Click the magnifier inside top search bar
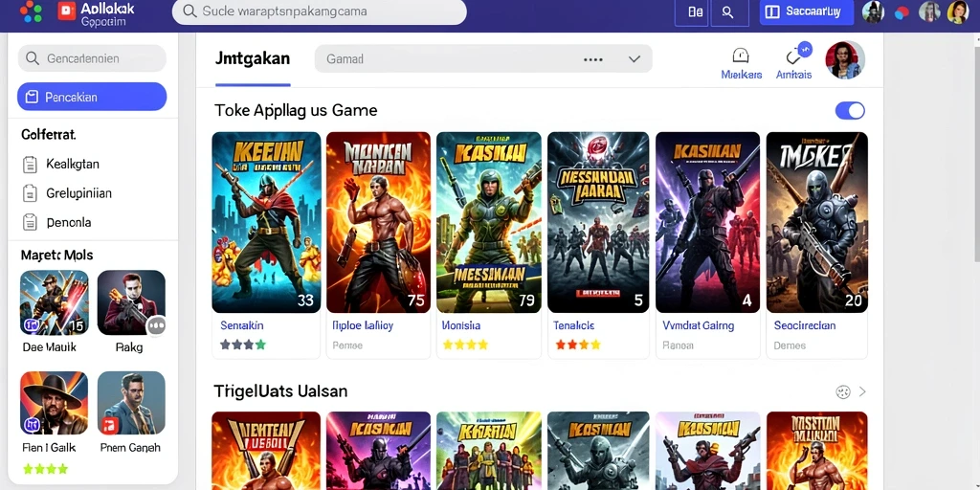 coord(189,11)
